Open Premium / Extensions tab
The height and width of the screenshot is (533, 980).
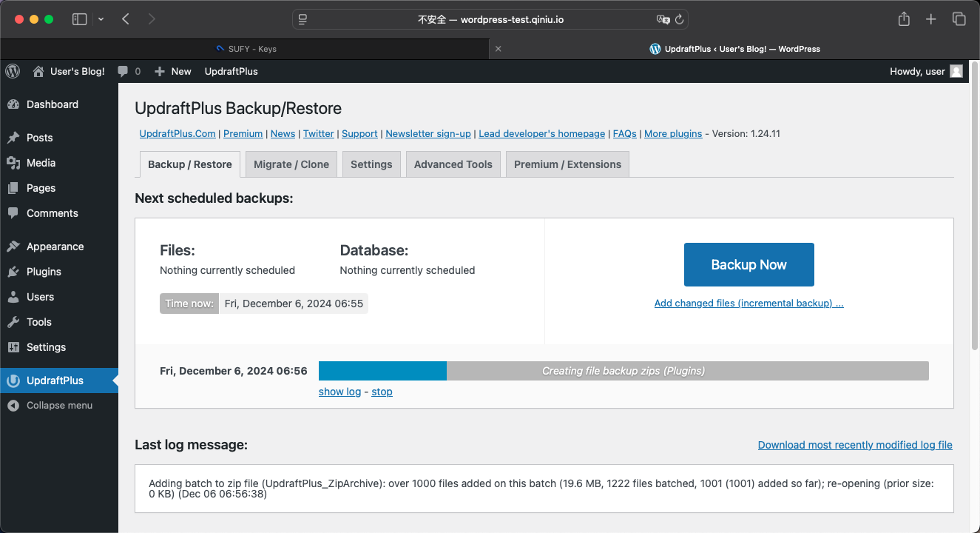tap(567, 164)
